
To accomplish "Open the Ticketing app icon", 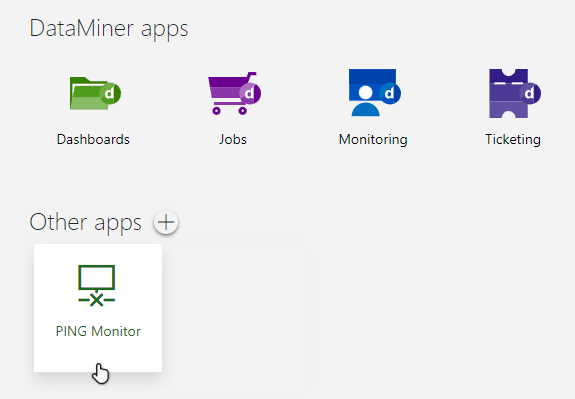I will tap(514, 93).
